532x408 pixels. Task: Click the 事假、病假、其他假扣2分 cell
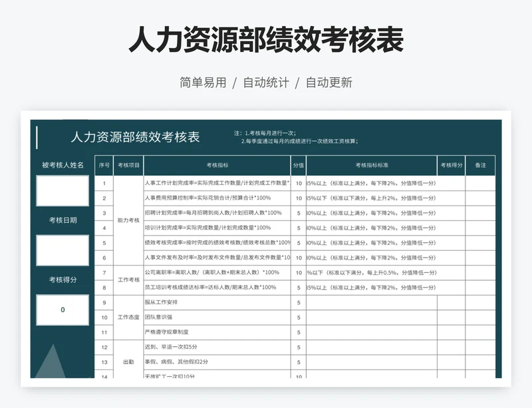point(217,362)
